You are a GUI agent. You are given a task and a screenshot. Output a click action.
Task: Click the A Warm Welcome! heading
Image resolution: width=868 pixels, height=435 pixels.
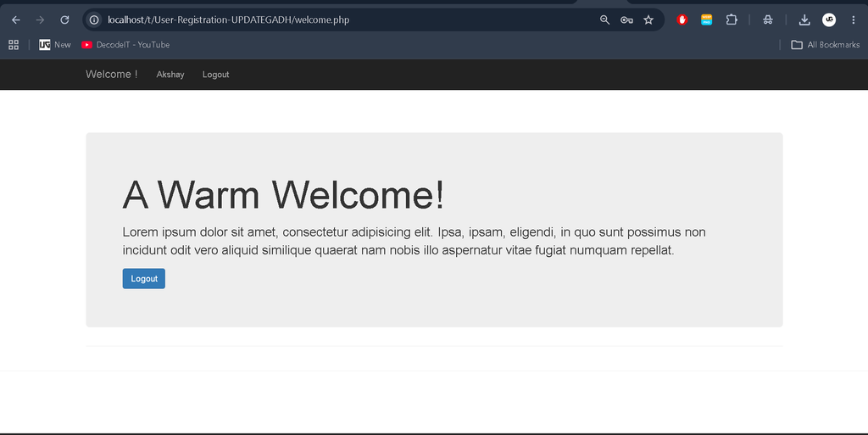[283, 194]
